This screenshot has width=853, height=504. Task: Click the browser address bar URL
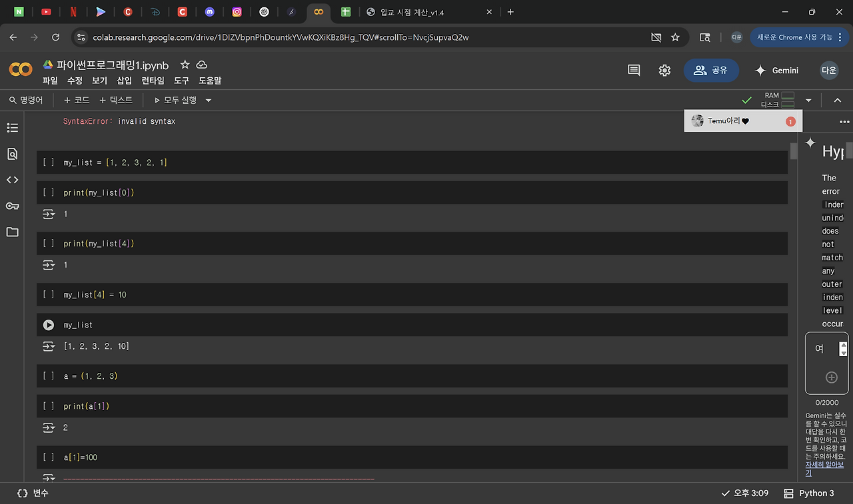click(x=281, y=37)
